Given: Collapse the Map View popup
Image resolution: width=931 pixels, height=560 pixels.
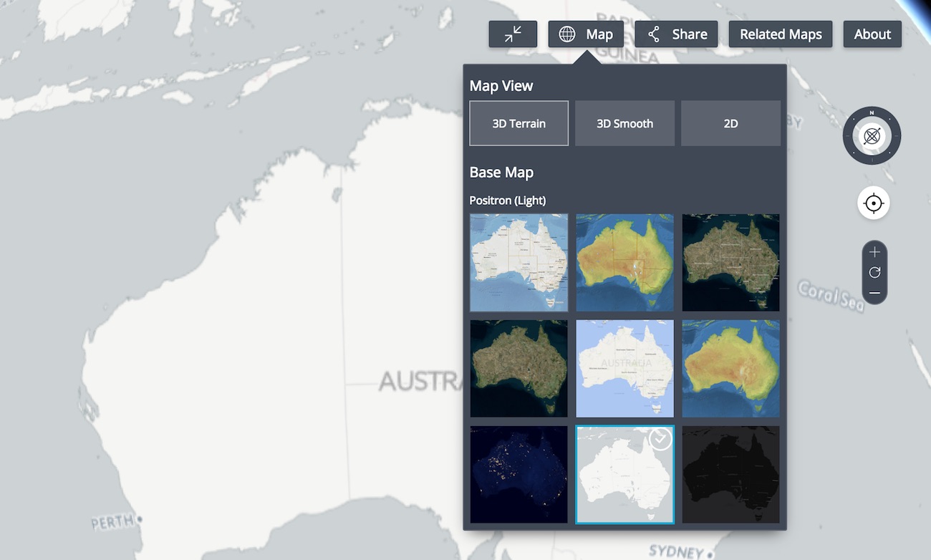Looking at the screenshot, I should 585,34.
